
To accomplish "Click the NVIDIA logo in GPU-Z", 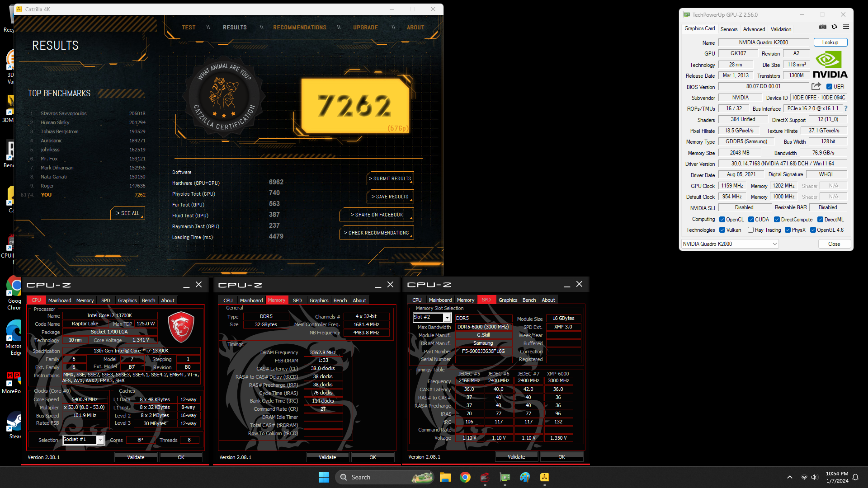I will (830, 65).
